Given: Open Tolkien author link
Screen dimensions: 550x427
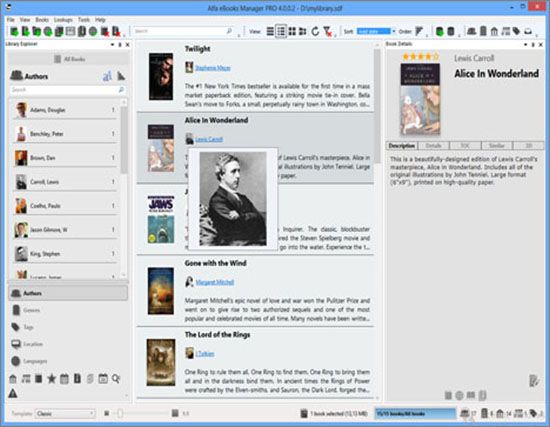Looking at the screenshot, I should point(205,354).
